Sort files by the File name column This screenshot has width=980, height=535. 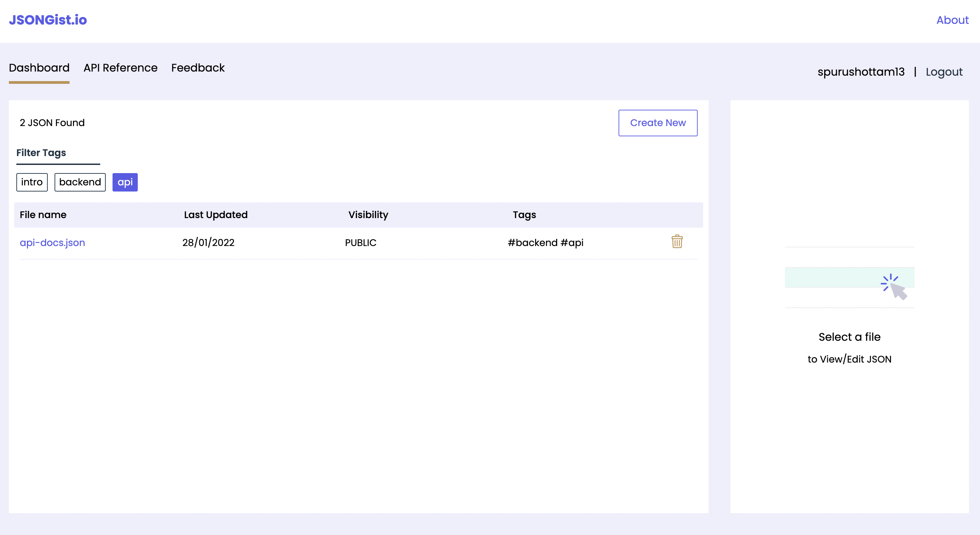[43, 214]
